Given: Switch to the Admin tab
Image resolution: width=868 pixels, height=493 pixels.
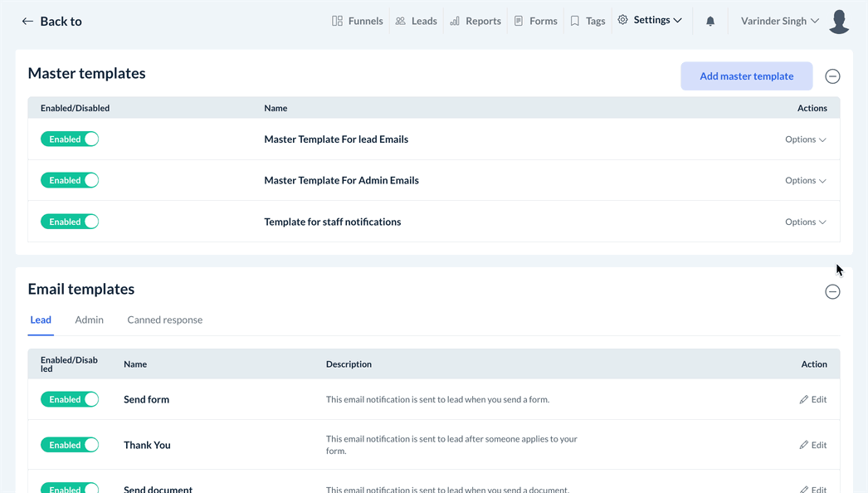Looking at the screenshot, I should (89, 320).
